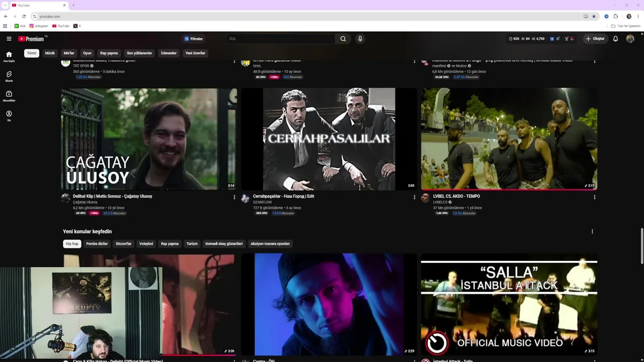
Task: Click the YouTube Premium logo
Action: (x=32, y=39)
